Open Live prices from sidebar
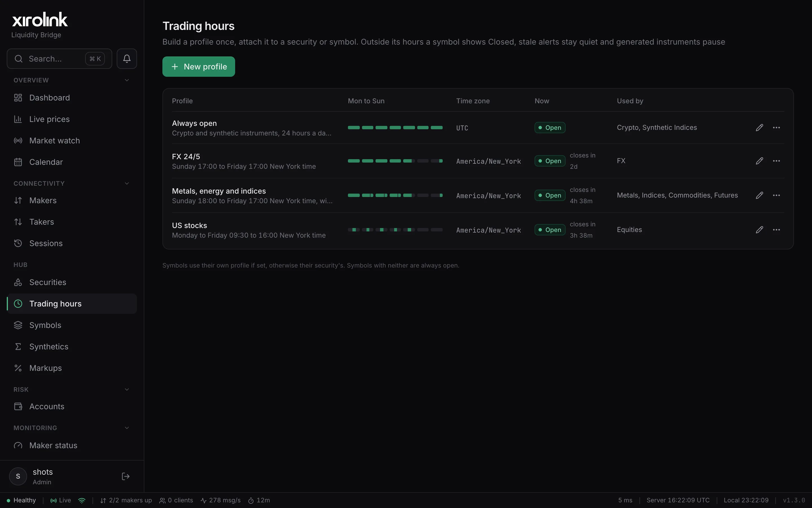Image resolution: width=812 pixels, height=508 pixels. pos(72,119)
